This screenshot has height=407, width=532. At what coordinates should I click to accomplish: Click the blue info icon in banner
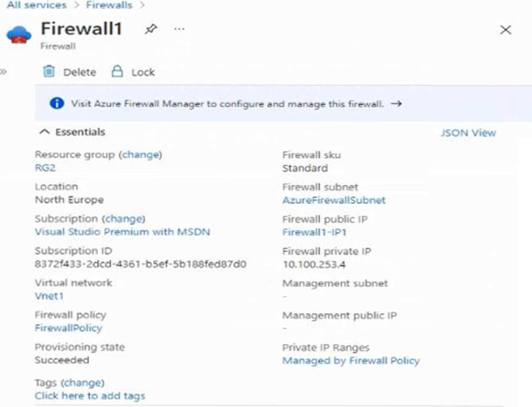point(57,104)
